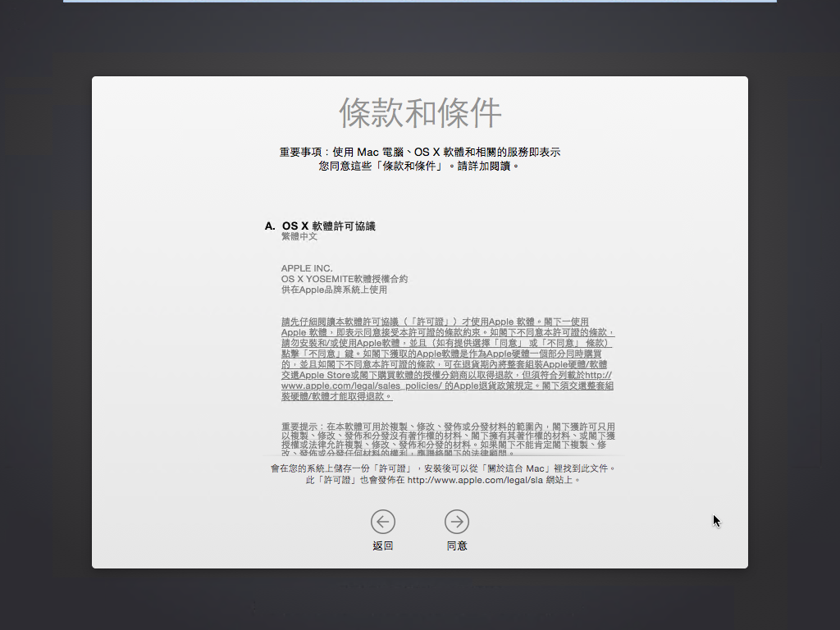840x630 pixels.
Task: Click the '供在Apple品牌系統上使用' line
Action: pyautogui.click(x=334, y=290)
